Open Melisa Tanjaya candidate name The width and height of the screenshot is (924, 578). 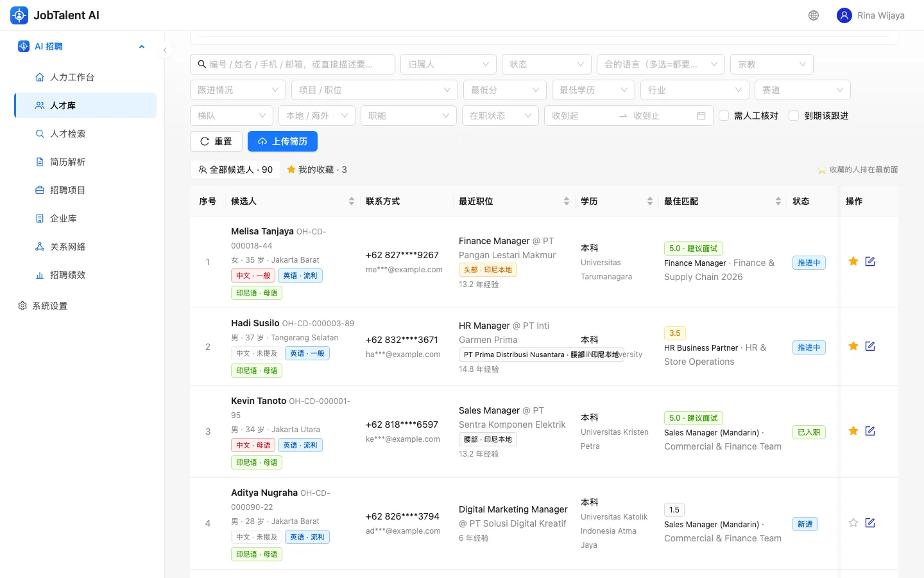coord(262,231)
